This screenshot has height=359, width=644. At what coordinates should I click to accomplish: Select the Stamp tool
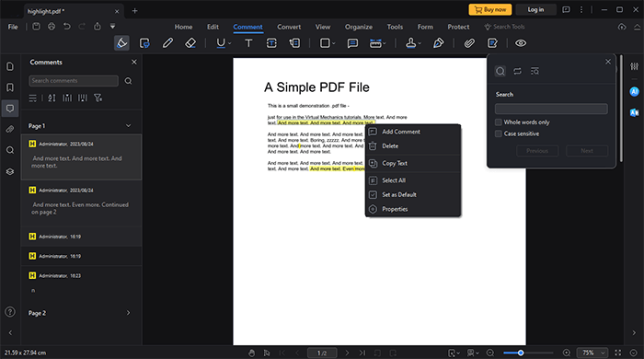410,43
